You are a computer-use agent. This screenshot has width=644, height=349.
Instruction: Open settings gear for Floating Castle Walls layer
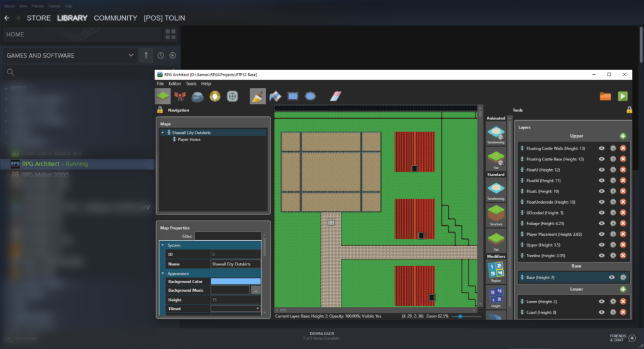click(x=613, y=148)
